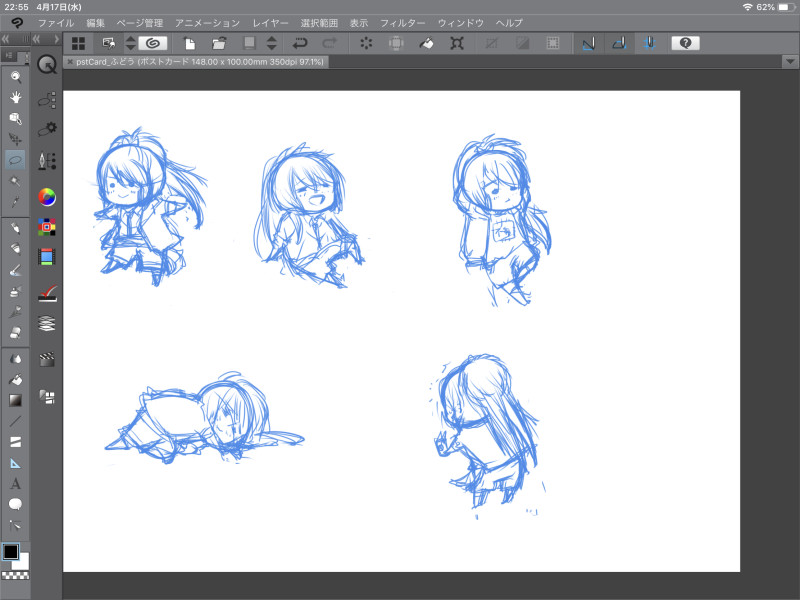This screenshot has width=800, height=600.
Task: Open the Color Set palette
Action: pos(47,227)
